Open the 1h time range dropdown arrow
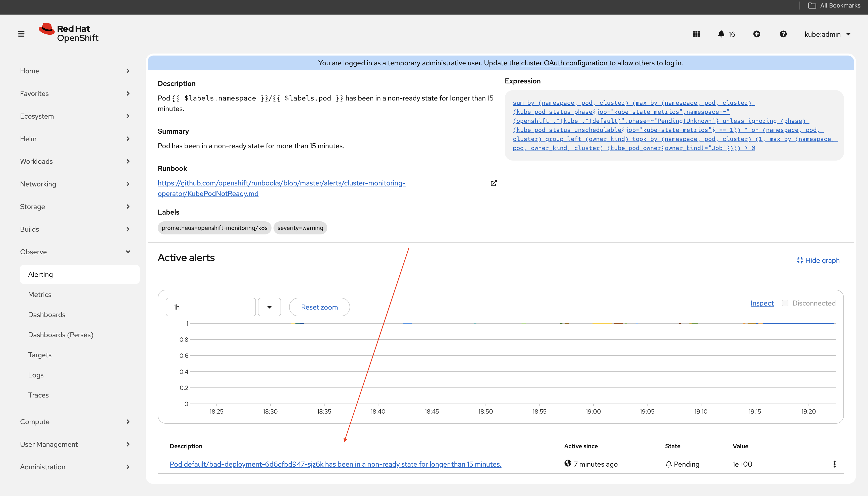 [269, 307]
